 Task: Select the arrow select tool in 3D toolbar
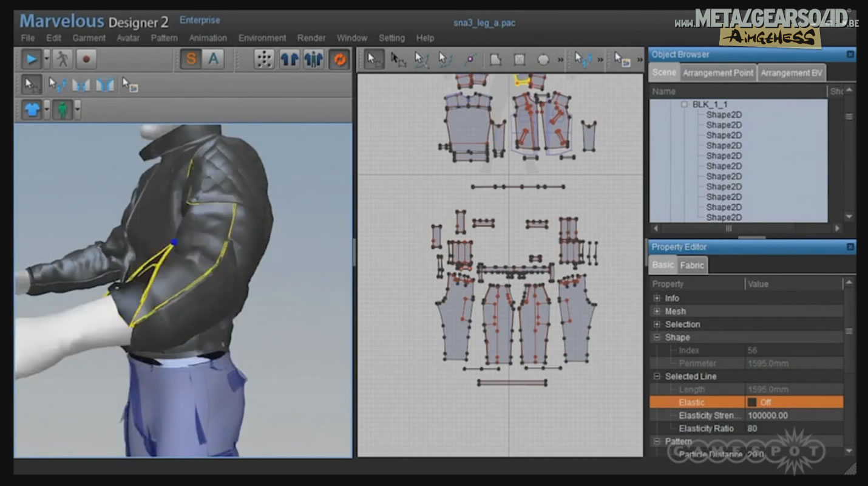(32, 84)
